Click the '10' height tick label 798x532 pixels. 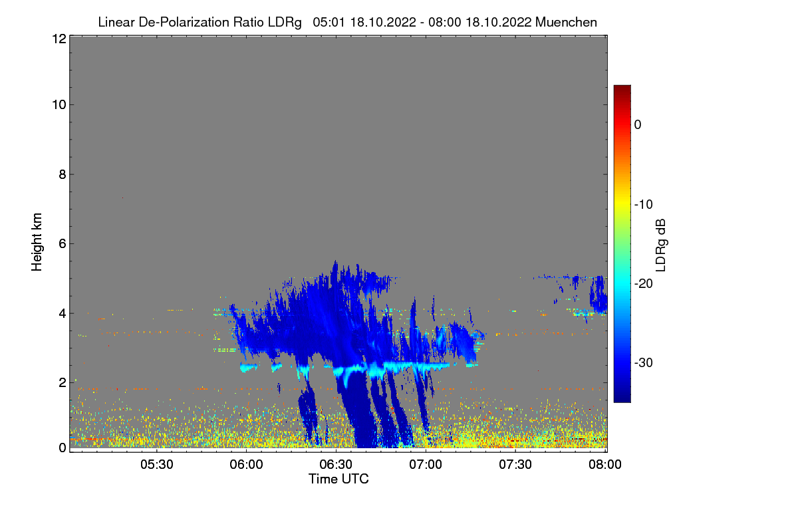point(58,104)
